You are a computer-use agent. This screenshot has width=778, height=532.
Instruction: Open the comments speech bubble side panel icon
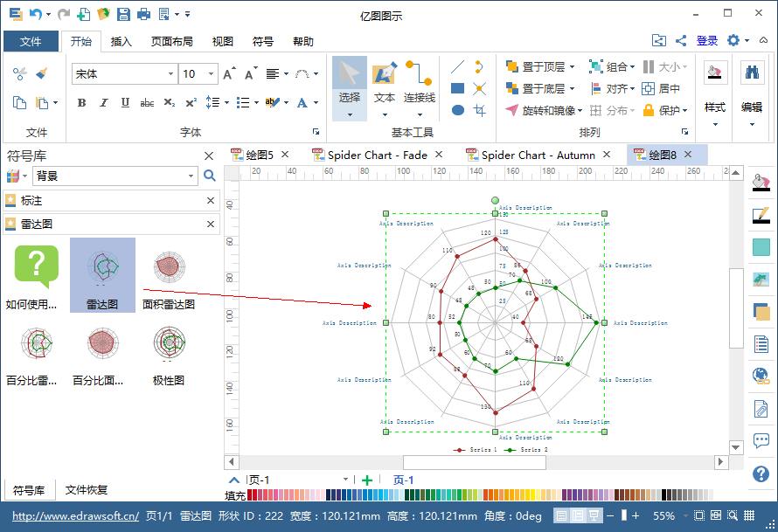pos(761,440)
